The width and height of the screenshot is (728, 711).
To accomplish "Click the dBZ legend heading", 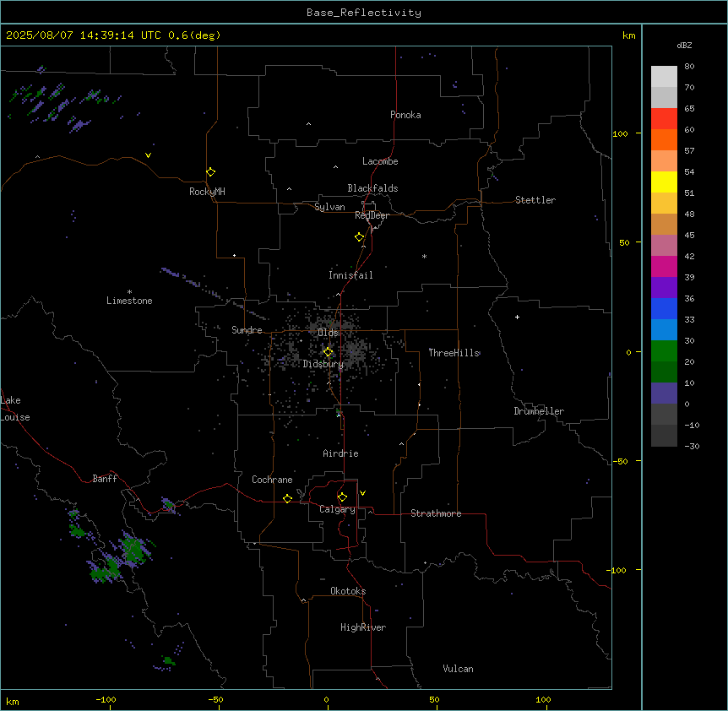I will click(684, 46).
